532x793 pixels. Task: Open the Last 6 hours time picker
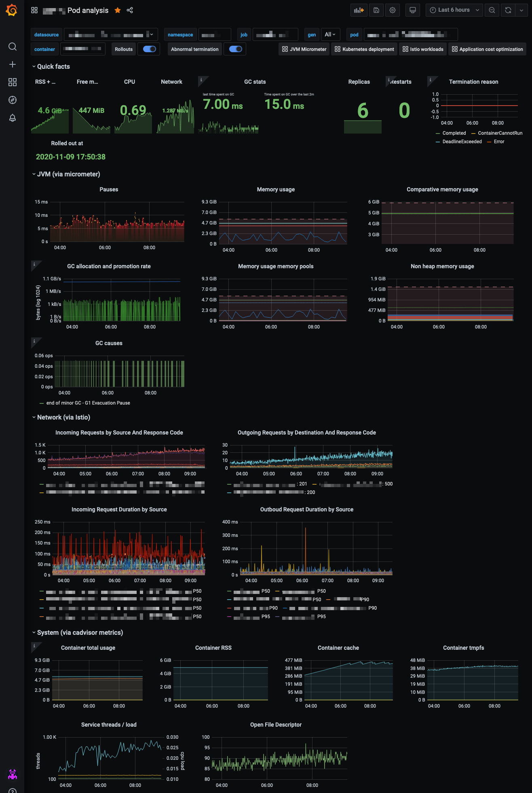coord(454,10)
